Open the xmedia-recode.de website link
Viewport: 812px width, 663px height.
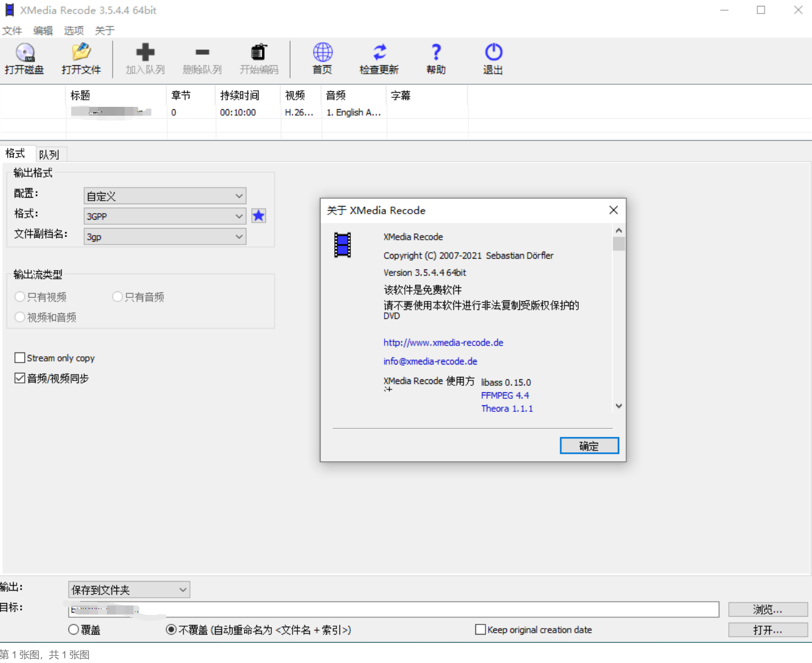443,342
